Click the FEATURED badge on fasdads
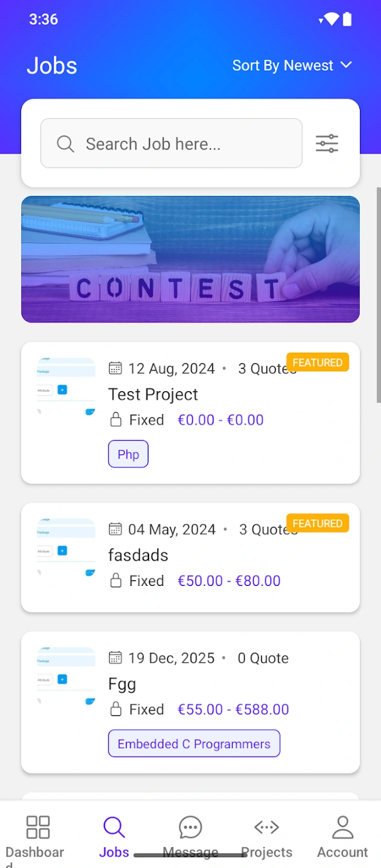 [317, 523]
